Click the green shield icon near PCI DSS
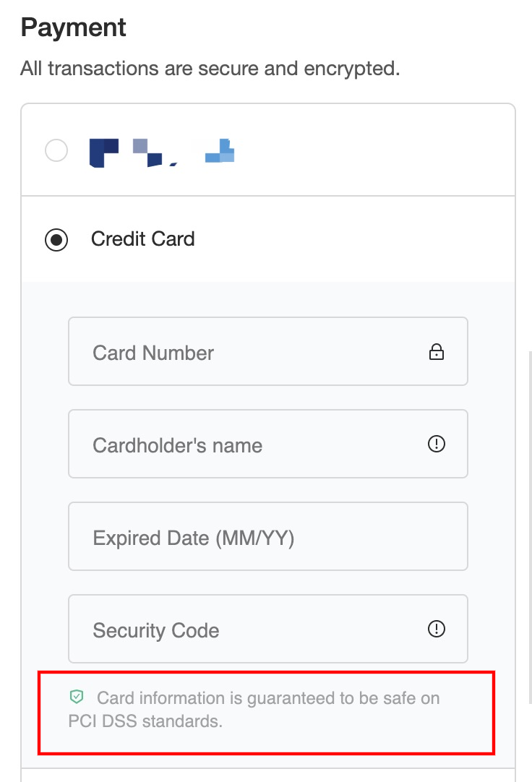This screenshot has height=782, width=532. [x=77, y=697]
